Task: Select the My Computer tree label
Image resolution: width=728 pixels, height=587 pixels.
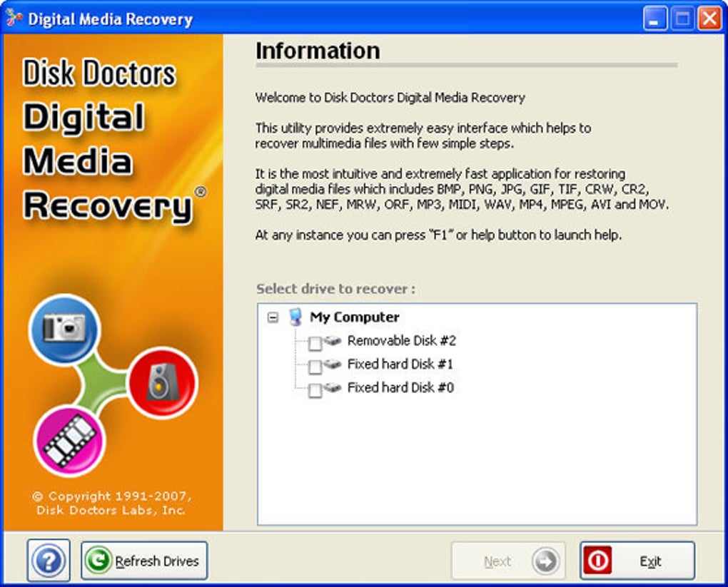Action: pos(355,317)
